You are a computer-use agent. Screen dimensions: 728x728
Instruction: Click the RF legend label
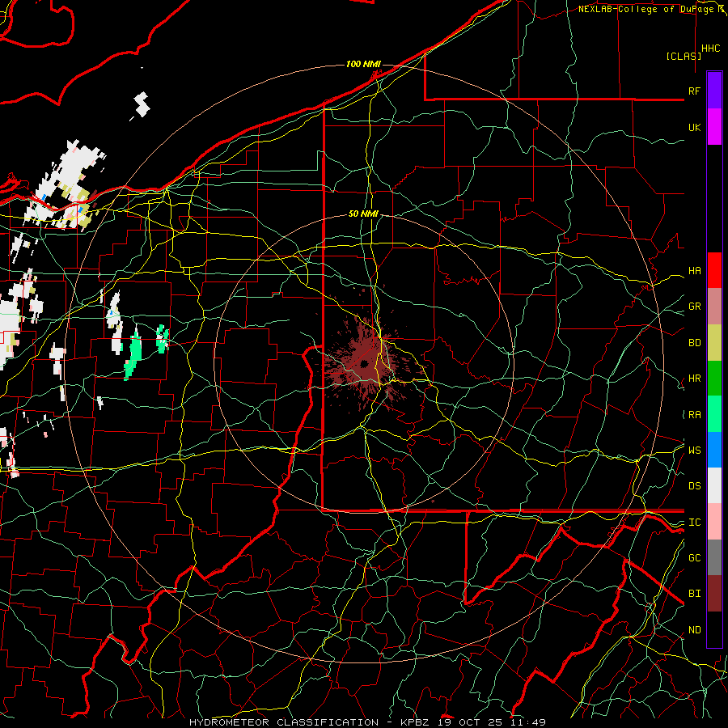coord(694,91)
